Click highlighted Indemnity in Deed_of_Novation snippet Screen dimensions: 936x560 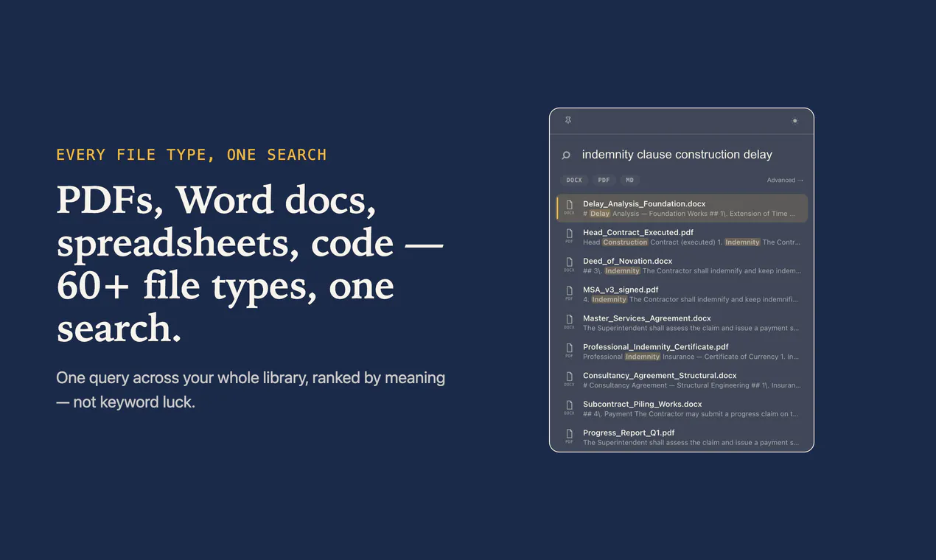623,271
